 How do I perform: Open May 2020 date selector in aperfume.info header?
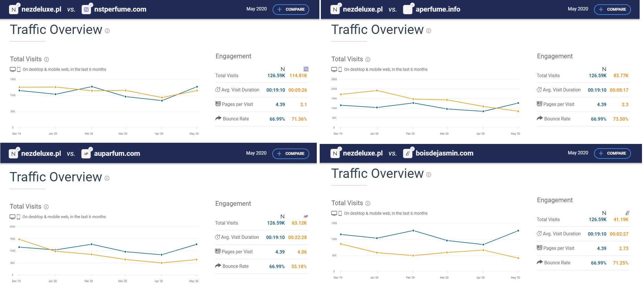(578, 9)
